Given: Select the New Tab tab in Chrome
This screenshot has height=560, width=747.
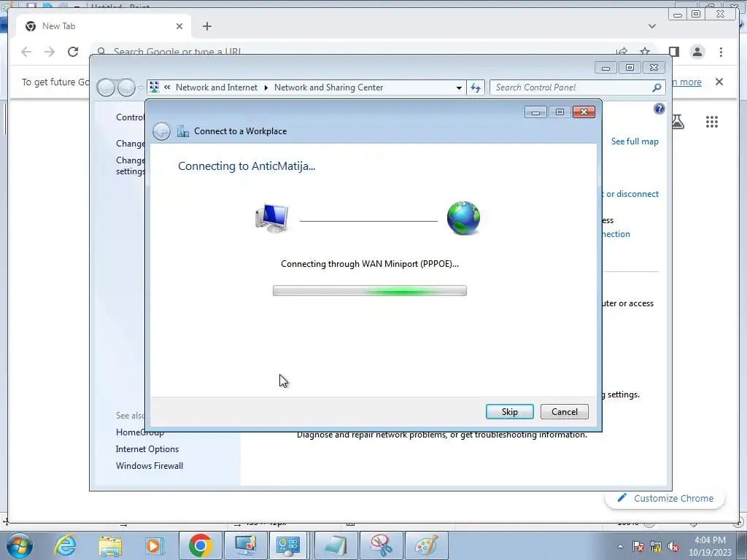Looking at the screenshot, I should [104, 26].
